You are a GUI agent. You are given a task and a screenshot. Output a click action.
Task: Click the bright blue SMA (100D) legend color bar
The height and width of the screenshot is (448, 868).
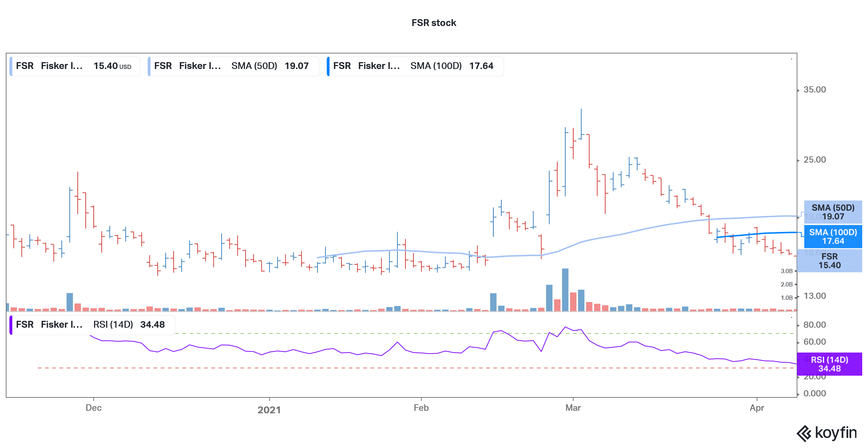point(328,66)
